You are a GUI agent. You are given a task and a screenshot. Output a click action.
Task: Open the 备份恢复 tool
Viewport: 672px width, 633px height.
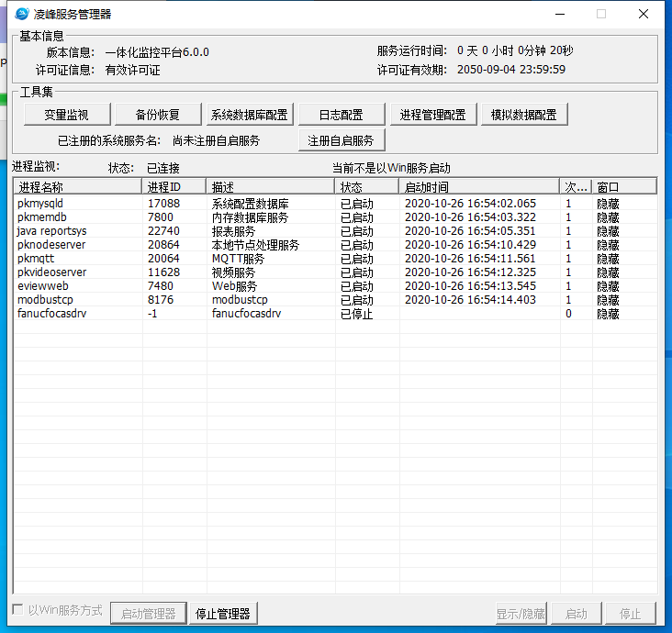coord(158,115)
